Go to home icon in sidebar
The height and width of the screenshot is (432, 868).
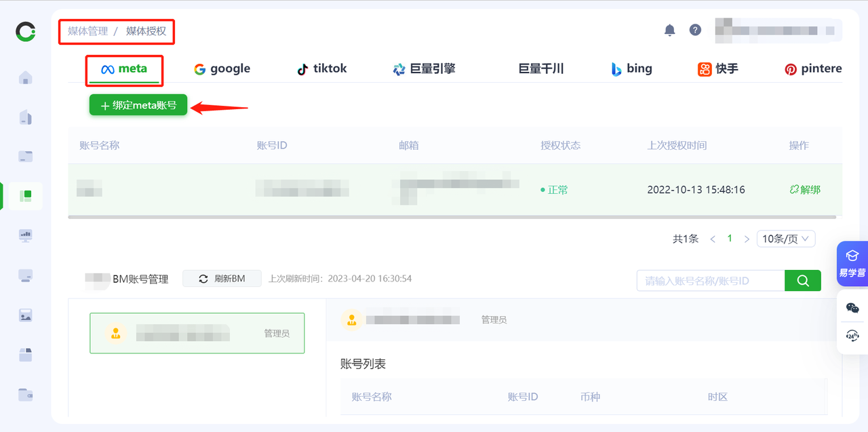click(26, 77)
